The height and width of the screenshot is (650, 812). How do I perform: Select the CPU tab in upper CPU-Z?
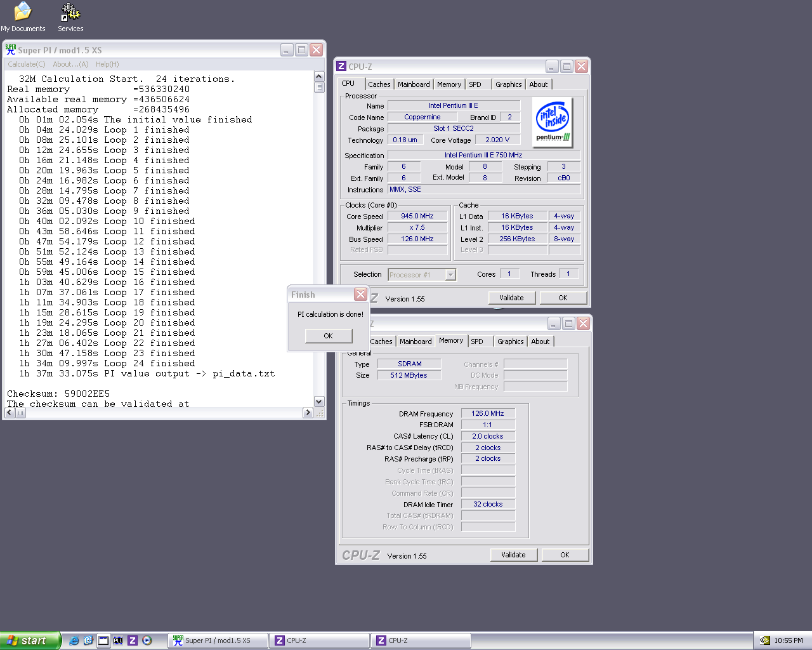[348, 83]
